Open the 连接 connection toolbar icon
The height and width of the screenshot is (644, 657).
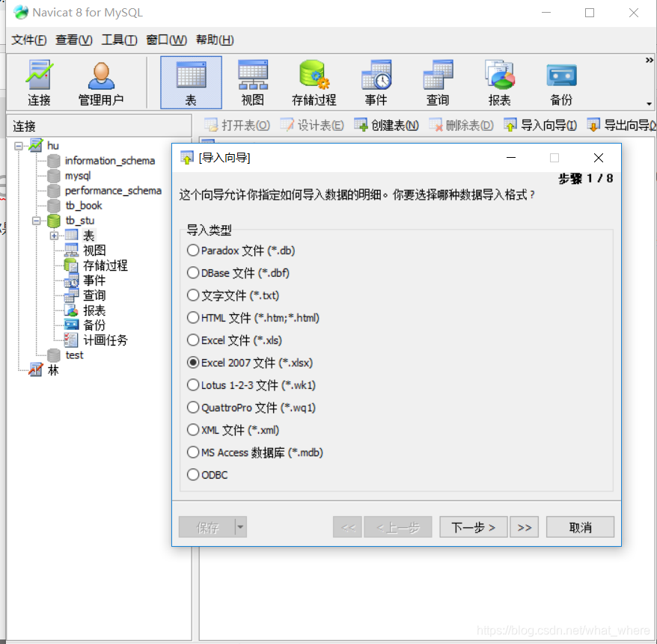(39, 83)
